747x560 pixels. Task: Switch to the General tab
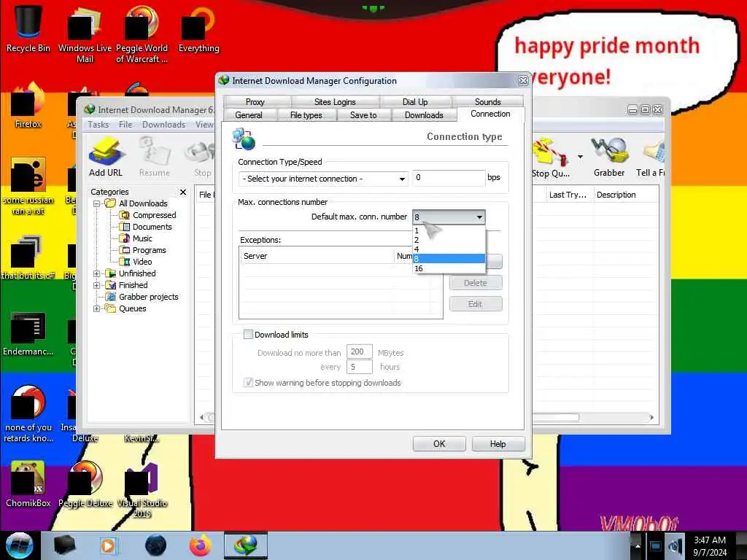[x=249, y=114]
